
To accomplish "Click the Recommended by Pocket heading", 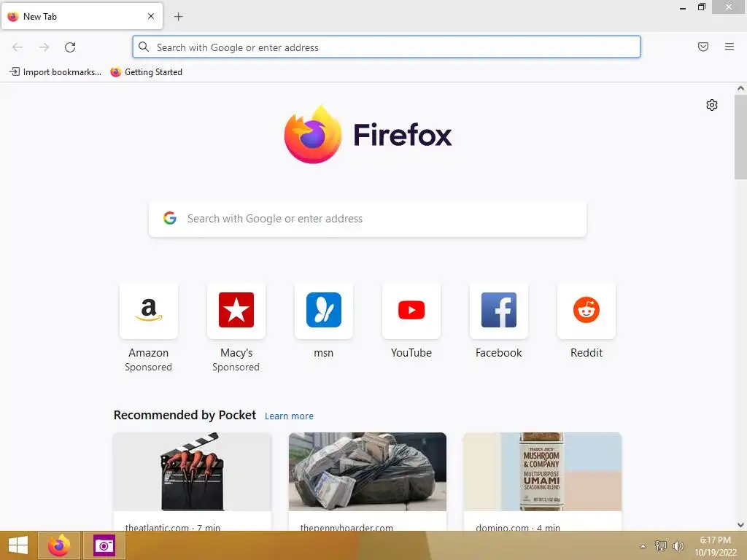I will 185,415.
